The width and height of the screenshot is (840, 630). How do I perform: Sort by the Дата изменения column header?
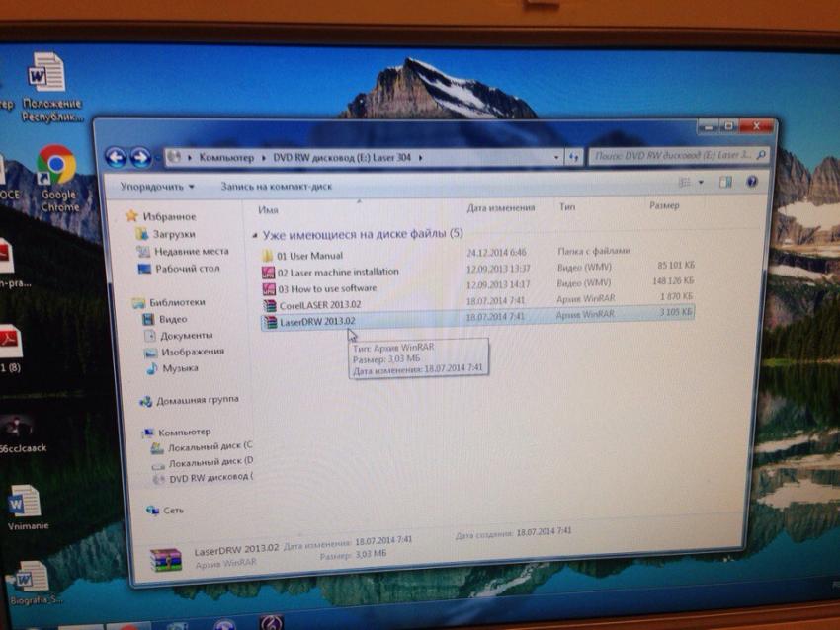501,207
